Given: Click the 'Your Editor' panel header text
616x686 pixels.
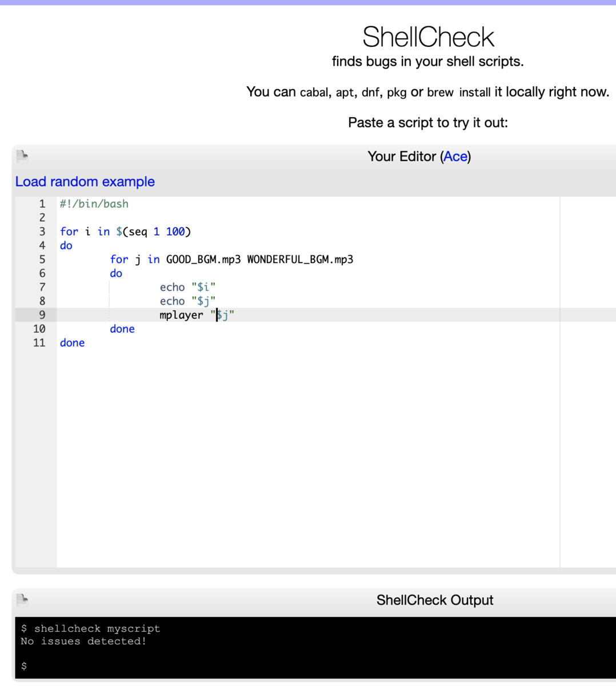Looking at the screenshot, I should tap(419, 157).
